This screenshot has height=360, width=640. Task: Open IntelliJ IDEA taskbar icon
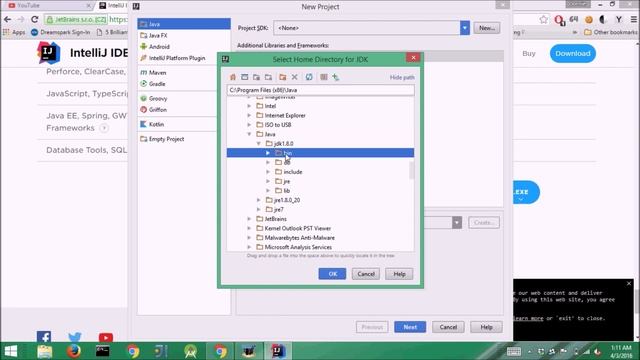[x=278, y=351]
